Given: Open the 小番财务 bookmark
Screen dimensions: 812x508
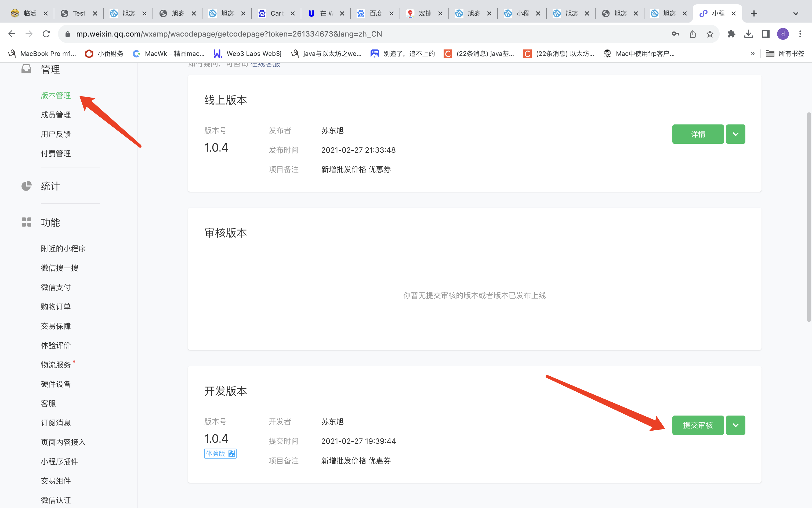Looking at the screenshot, I should click(104, 53).
